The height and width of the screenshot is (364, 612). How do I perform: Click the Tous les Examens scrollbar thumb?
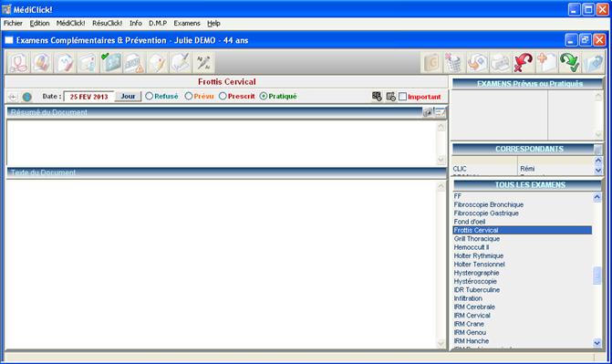596,276
